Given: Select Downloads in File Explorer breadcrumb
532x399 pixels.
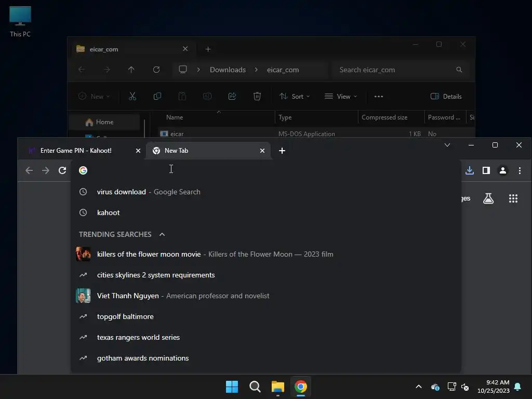Looking at the screenshot, I should (x=228, y=70).
